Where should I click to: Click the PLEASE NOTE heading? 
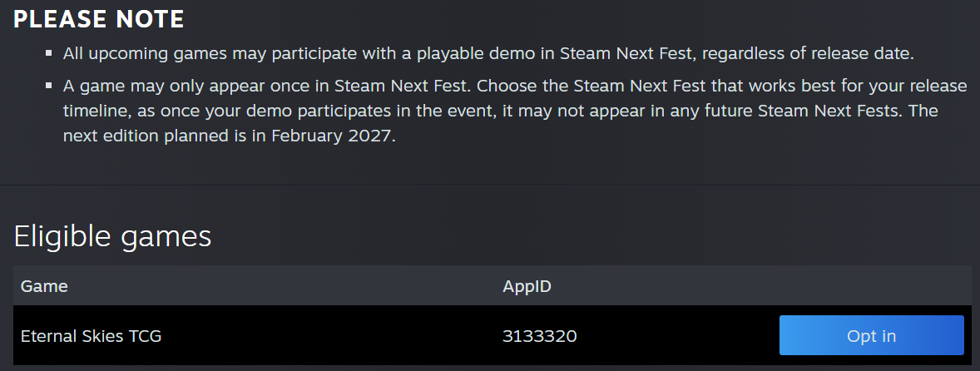99,20
